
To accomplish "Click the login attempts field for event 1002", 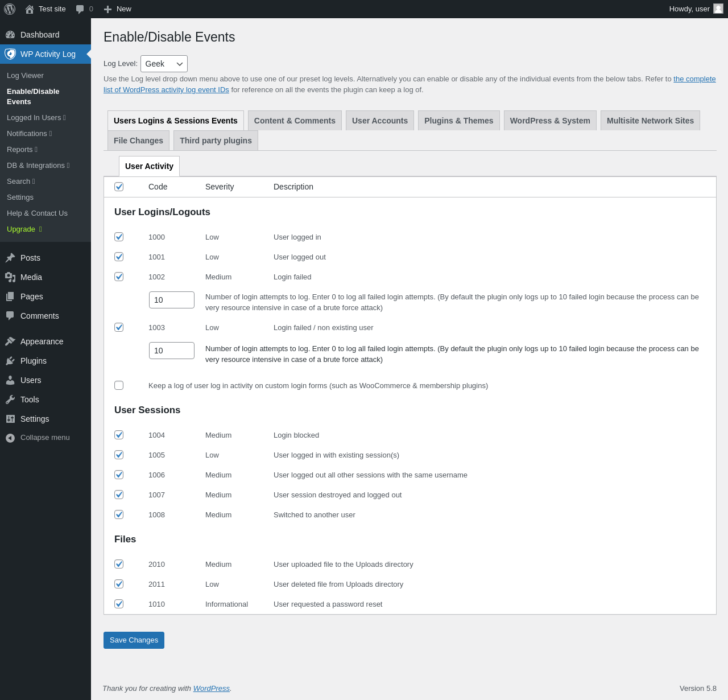I will 172,300.
